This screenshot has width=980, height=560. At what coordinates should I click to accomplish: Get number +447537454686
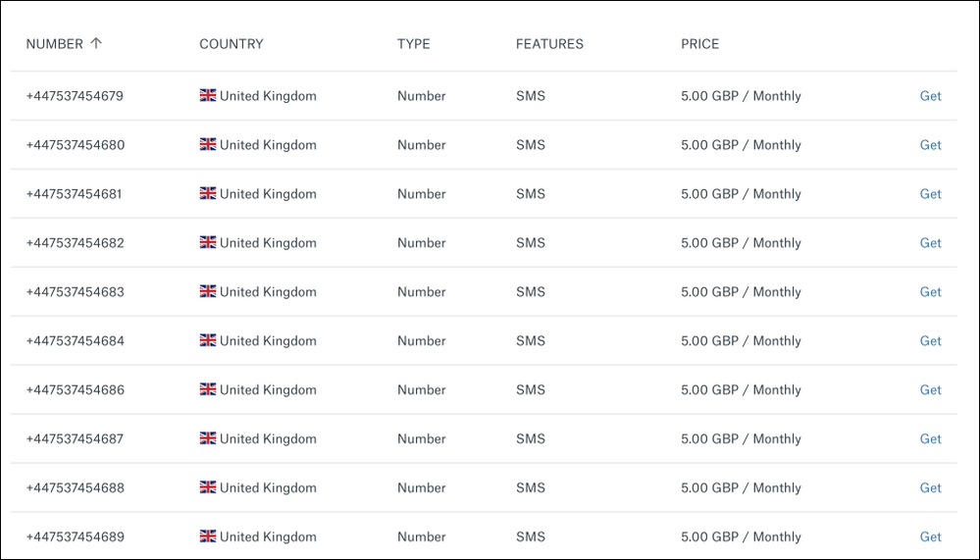pos(930,389)
